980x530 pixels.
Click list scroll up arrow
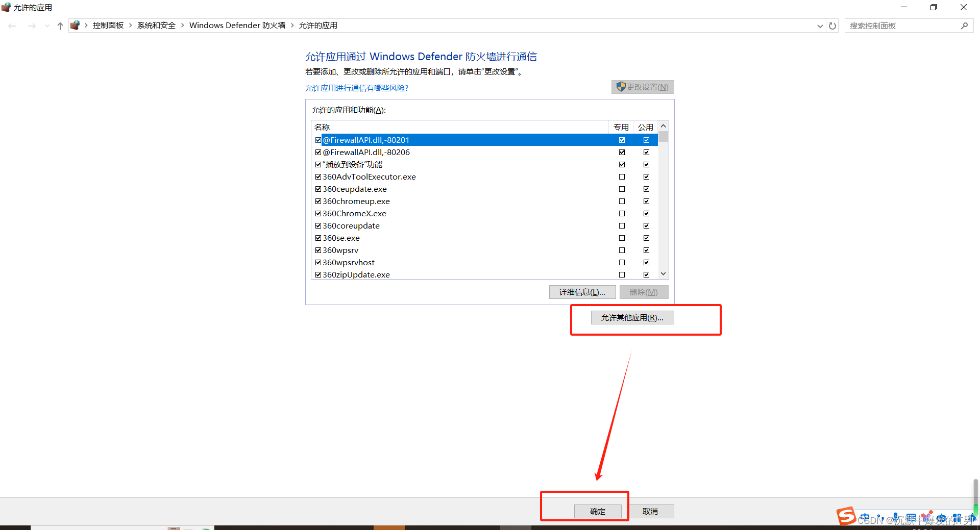[x=663, y=126]
